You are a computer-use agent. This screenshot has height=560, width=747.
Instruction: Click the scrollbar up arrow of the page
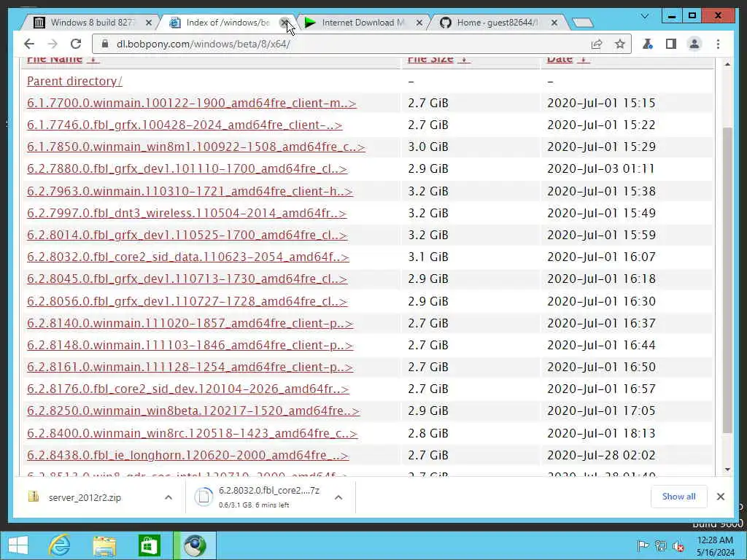click(727, 64)
